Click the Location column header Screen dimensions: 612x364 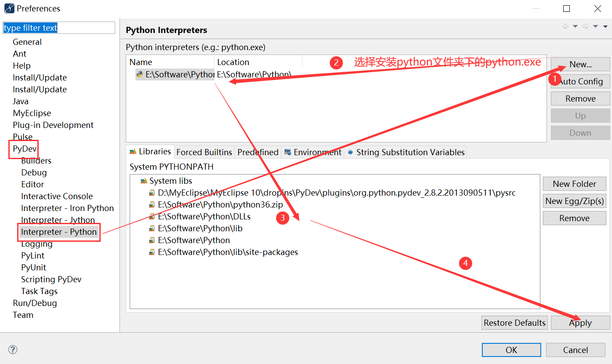pos(258,62)
